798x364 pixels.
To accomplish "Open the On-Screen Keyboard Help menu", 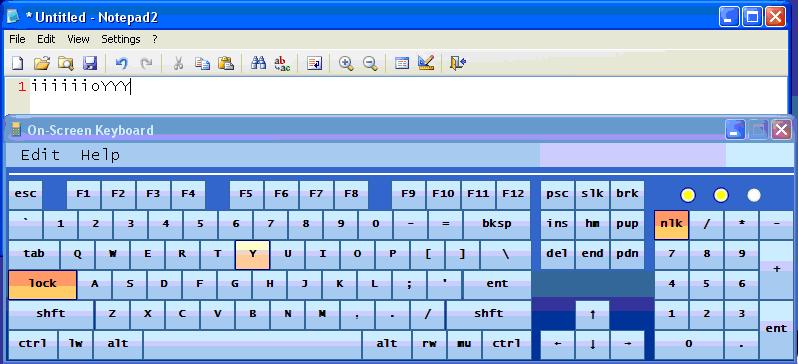I will click(x=100, y=155).
